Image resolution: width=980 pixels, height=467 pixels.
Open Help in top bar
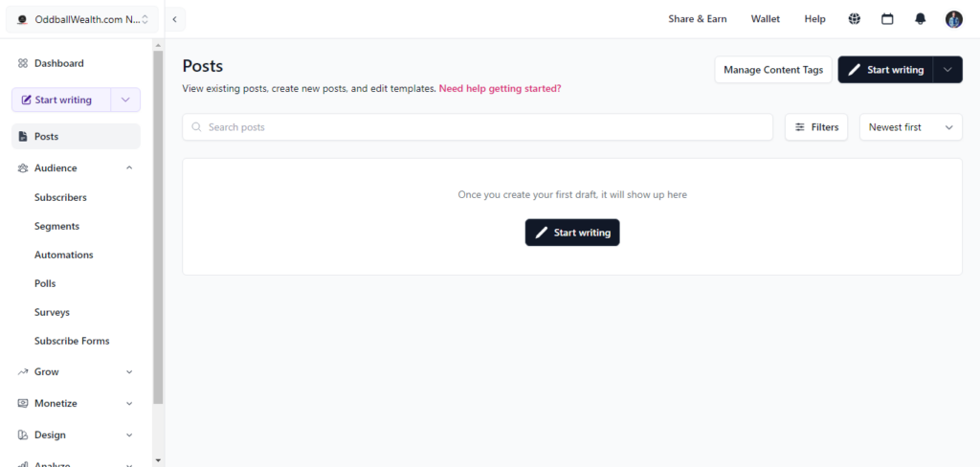click(x=815, y=19)
